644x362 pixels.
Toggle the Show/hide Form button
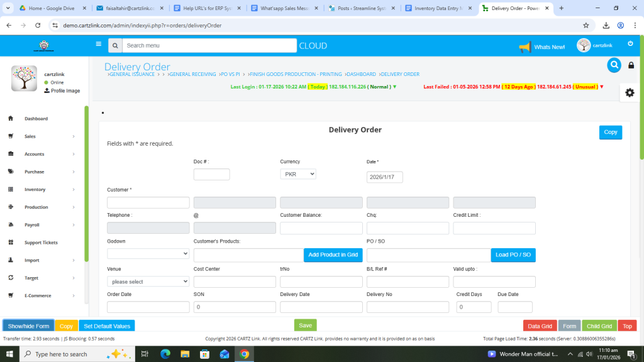tap(28, 326)
